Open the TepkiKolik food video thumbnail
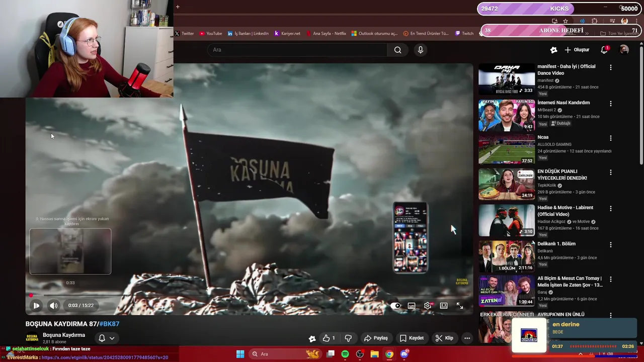This screenshot has height=362, width=644. [507, 184]
